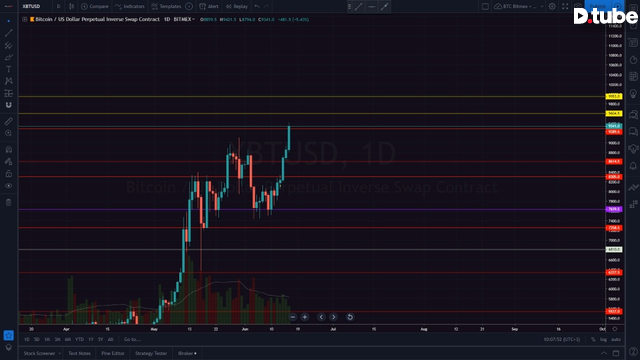Choose the line tool in the floating toolbar

click(359, 7)
